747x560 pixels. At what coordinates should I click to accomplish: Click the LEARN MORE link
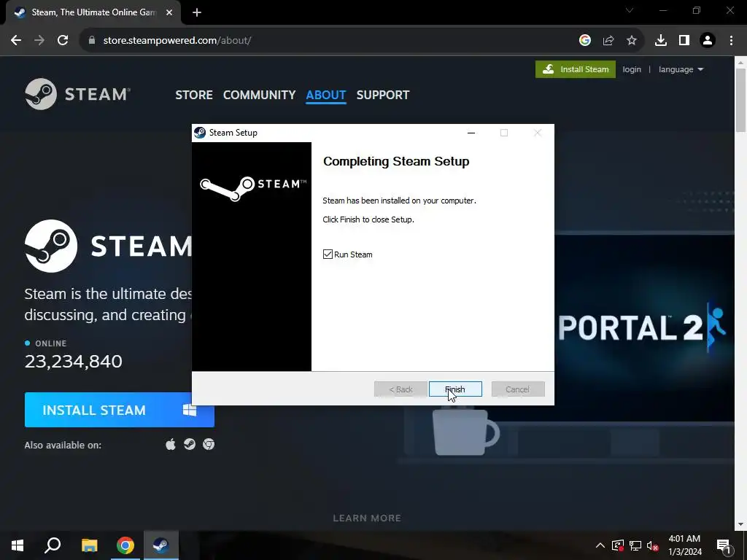(367, 518)
